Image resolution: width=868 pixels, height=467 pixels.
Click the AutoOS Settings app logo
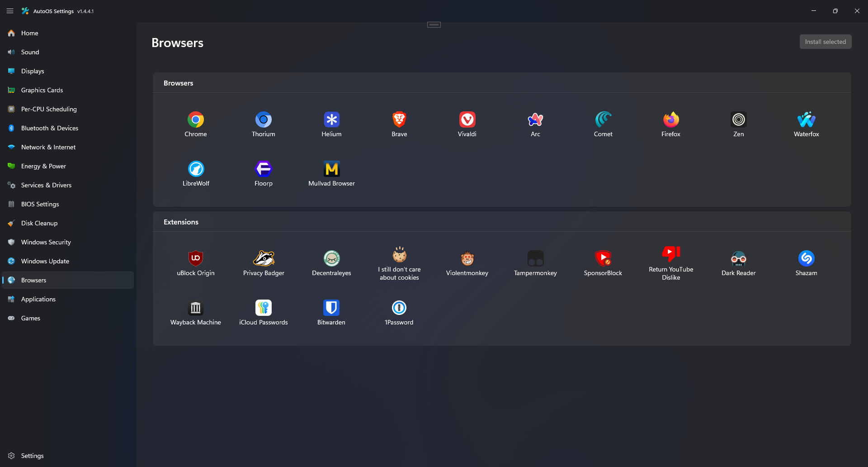click(25, 11)
